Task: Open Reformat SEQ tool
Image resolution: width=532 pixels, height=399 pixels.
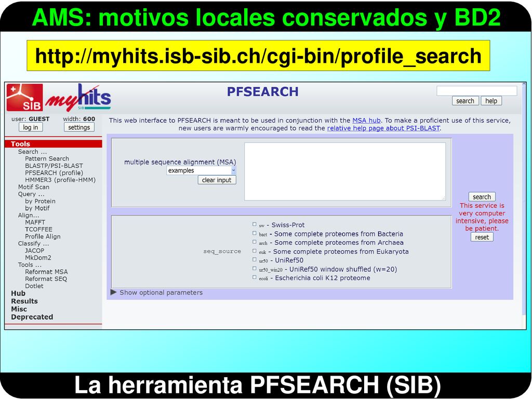Action: [x=46, y=279]
